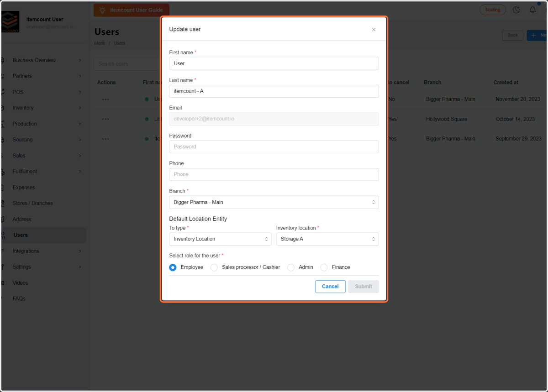Open notifications bell icon
This screenshot has height=392, width=548.
(x=532, y=10)
